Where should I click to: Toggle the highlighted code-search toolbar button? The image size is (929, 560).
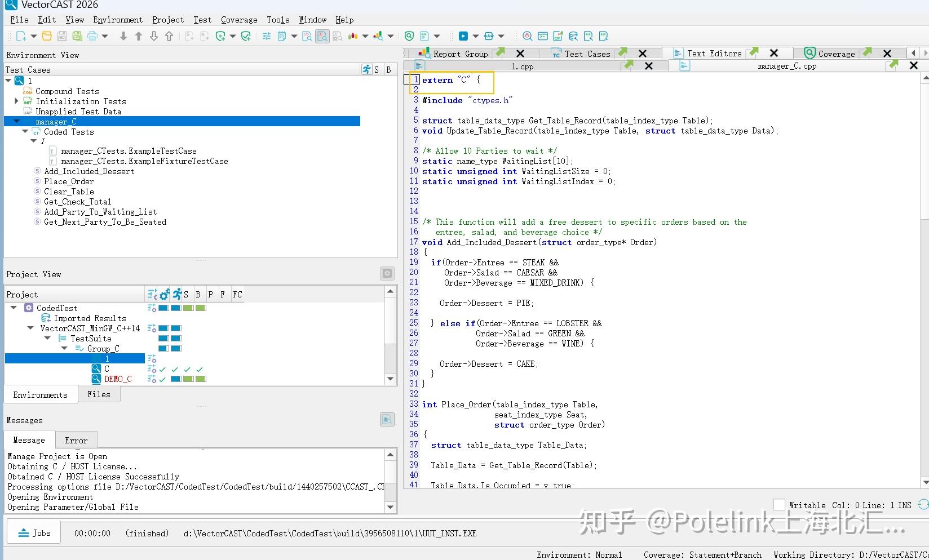pos(322,36)
